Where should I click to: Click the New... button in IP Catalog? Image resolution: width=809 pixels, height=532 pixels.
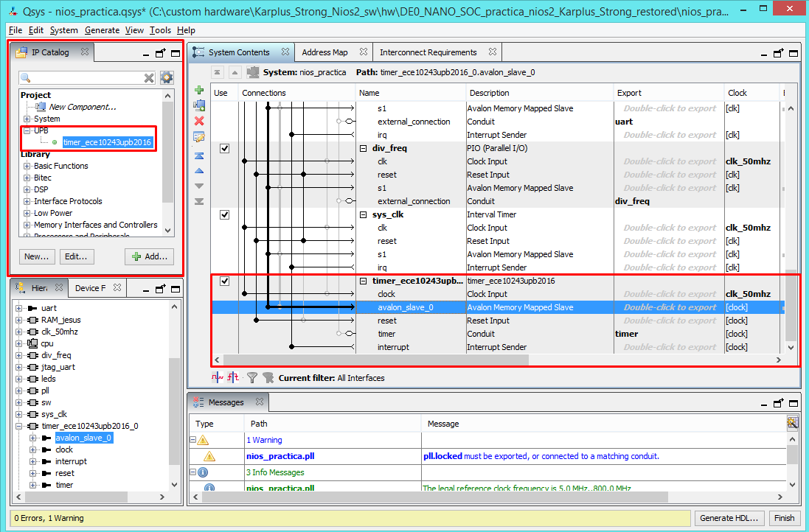[x=36, y=256]
